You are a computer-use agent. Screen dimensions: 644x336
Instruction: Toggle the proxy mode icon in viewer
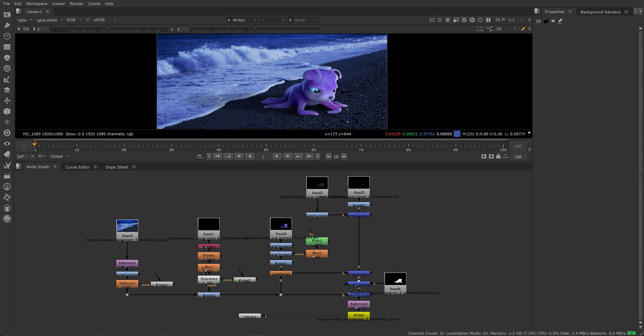[456, 20]
